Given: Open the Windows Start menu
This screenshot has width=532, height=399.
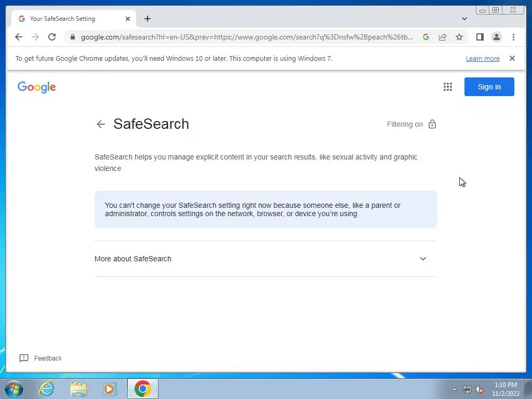Looking at the screenshot, I should [x=14, y=389].
